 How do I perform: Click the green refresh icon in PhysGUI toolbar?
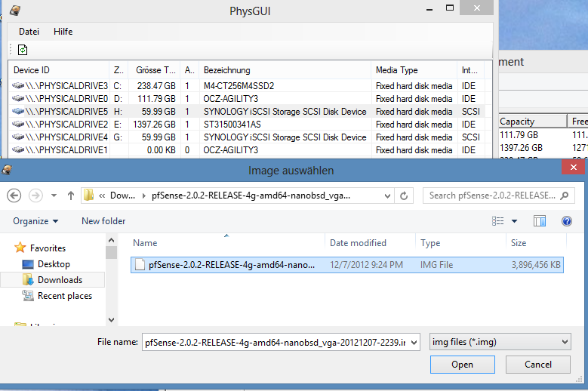(x=23, y=50)
